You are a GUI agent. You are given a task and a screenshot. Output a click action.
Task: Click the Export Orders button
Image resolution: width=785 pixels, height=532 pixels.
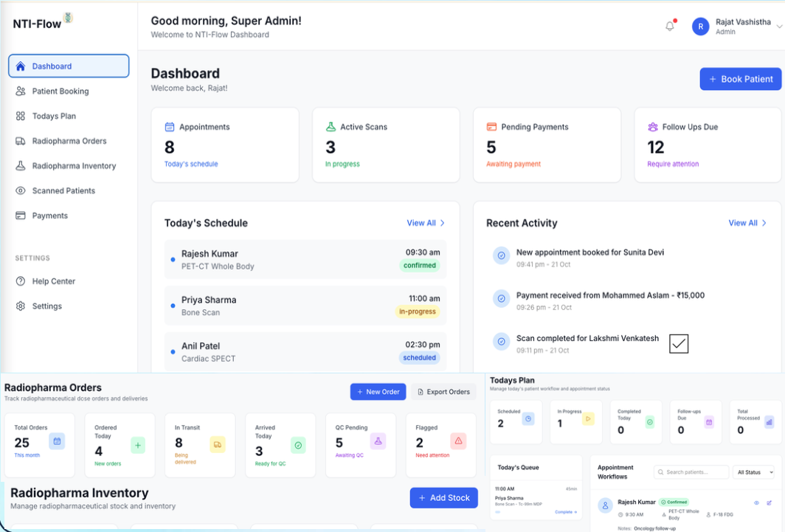click(x=443, y=392)
